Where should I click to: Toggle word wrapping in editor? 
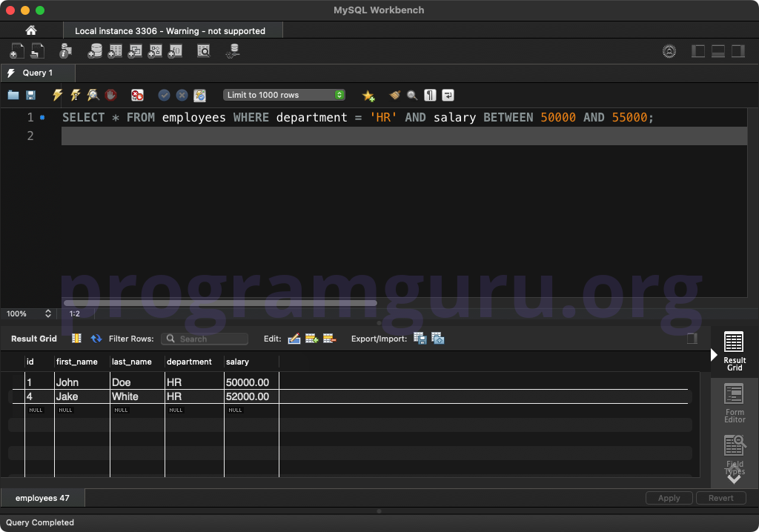pyautogui.click(x=448, y=95)
